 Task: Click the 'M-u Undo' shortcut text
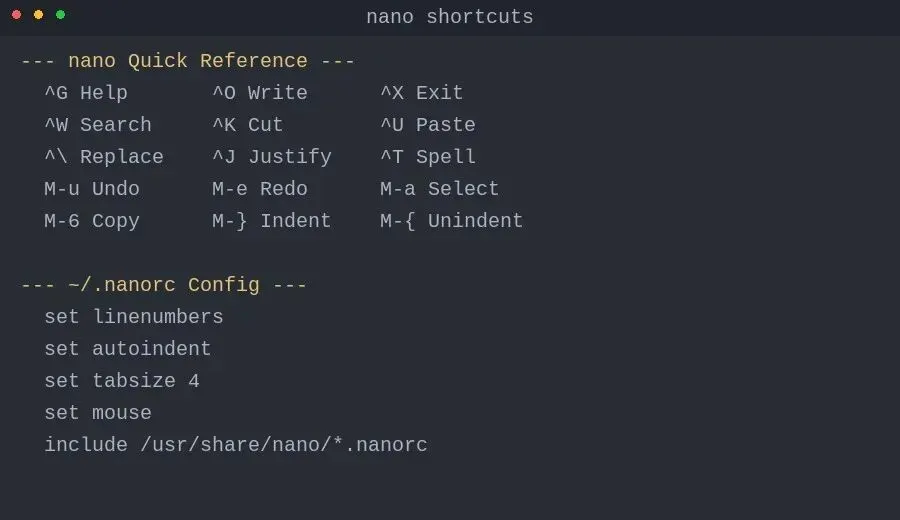pos(92,189)
